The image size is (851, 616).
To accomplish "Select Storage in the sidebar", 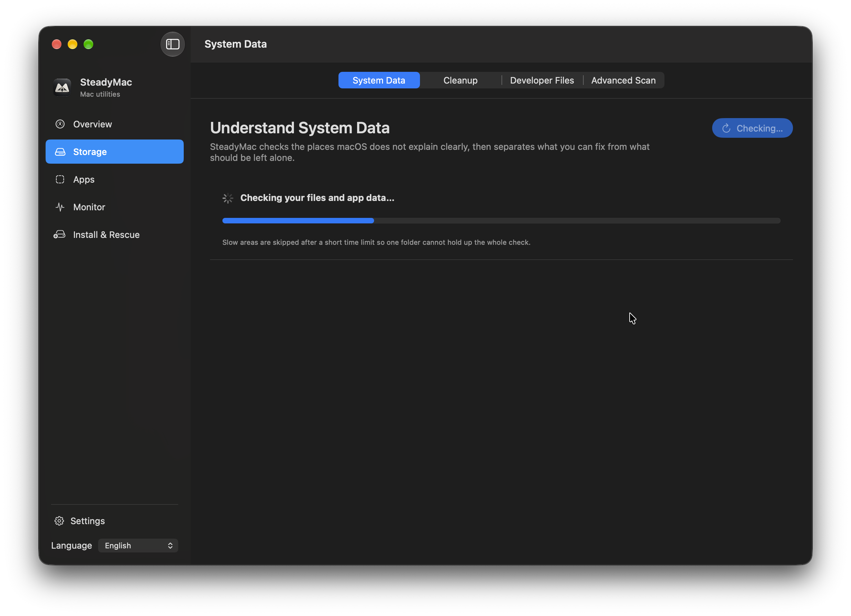I will click(114, 152).
